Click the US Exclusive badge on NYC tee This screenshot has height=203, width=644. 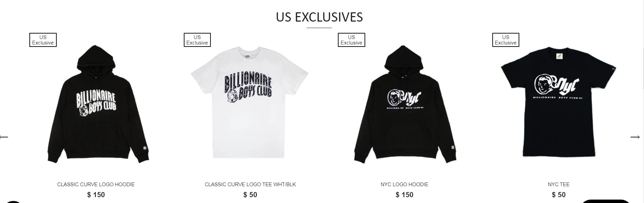(x=506, y=40)
